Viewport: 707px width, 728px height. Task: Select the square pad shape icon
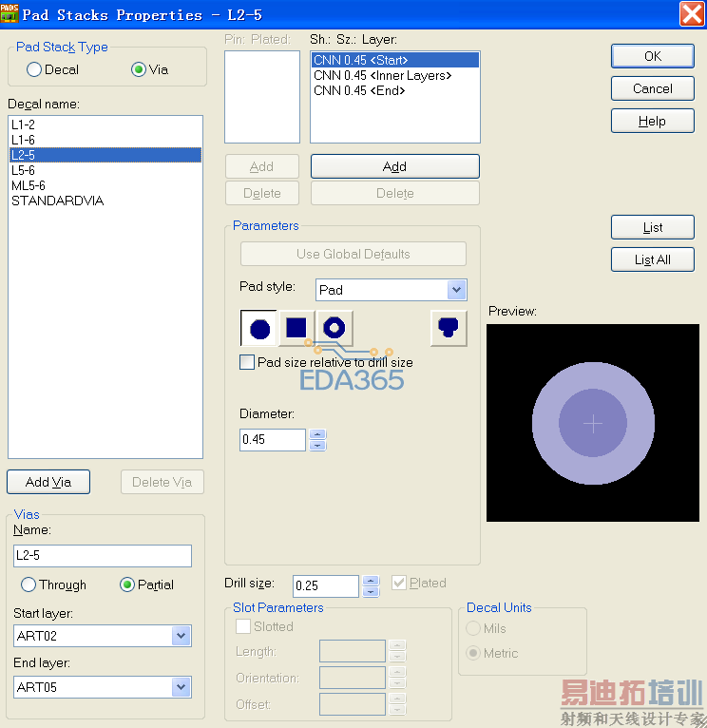[296, 328]
